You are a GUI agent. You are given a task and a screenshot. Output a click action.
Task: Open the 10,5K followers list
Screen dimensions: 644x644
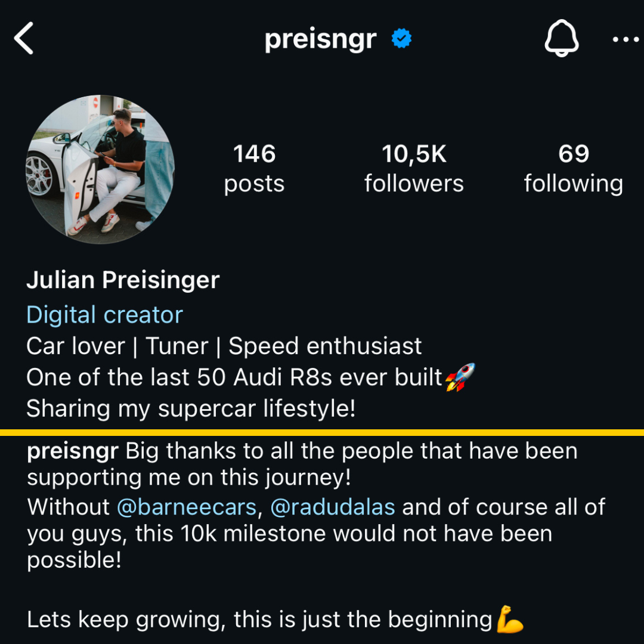[x=414, y=168]
